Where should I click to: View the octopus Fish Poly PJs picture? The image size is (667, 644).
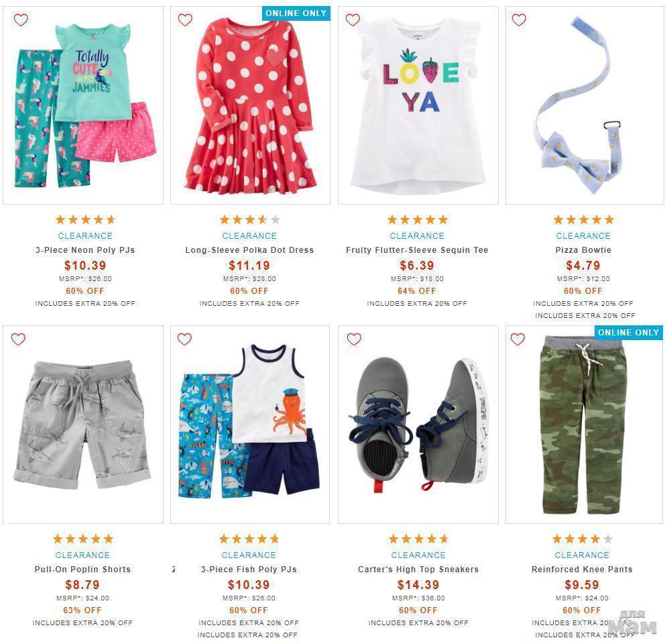tap(249, 425)
